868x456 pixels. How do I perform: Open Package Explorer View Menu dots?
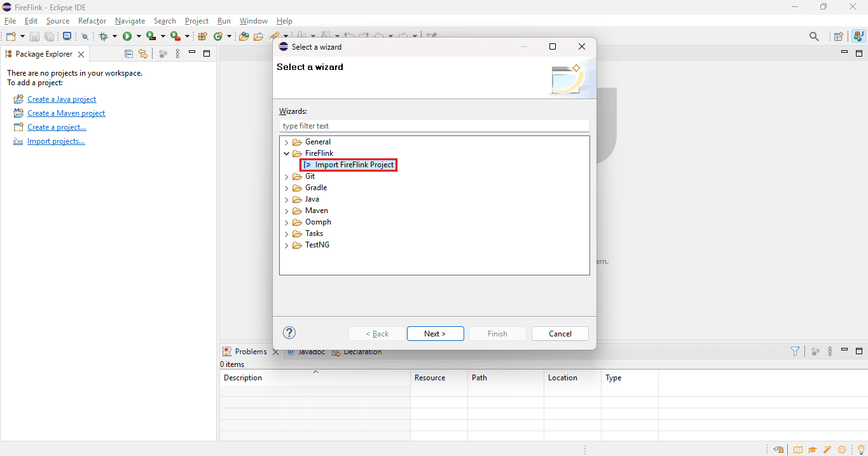[x=177, y=54]
